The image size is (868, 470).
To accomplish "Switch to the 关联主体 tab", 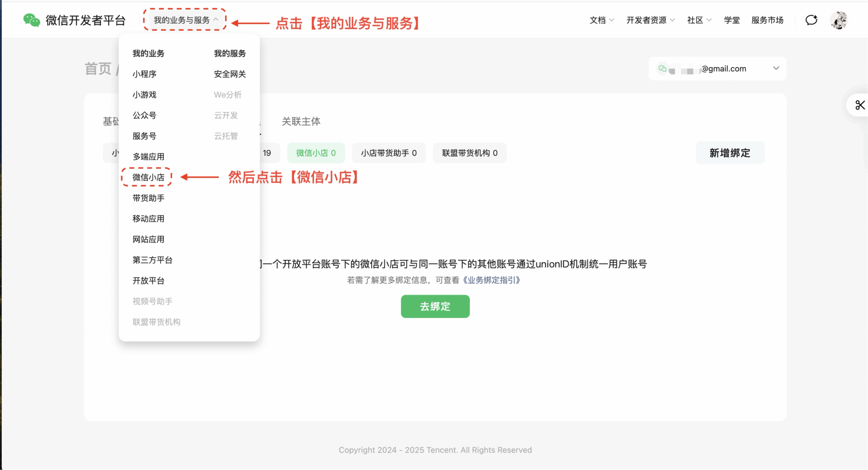I will click(301, 121).
